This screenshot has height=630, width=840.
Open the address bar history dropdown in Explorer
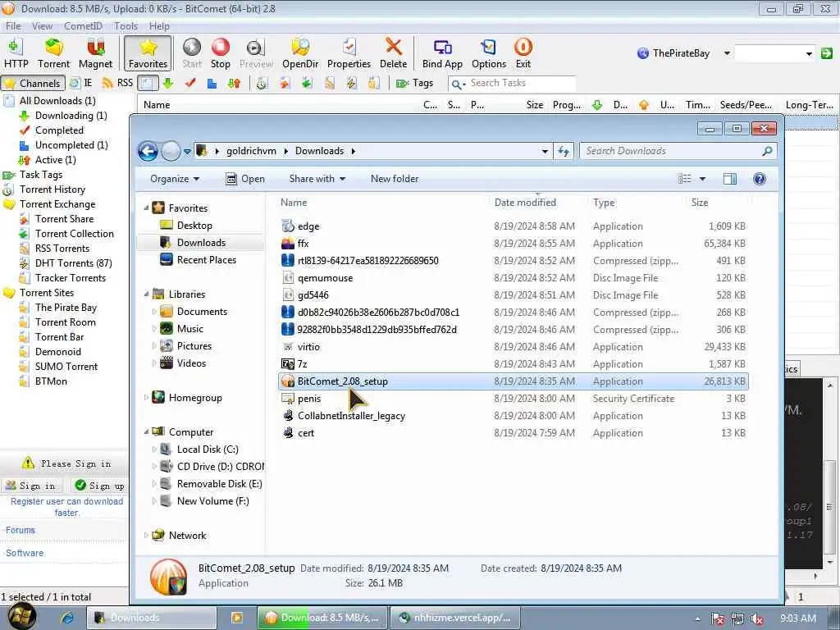click(x=545, y=151)
